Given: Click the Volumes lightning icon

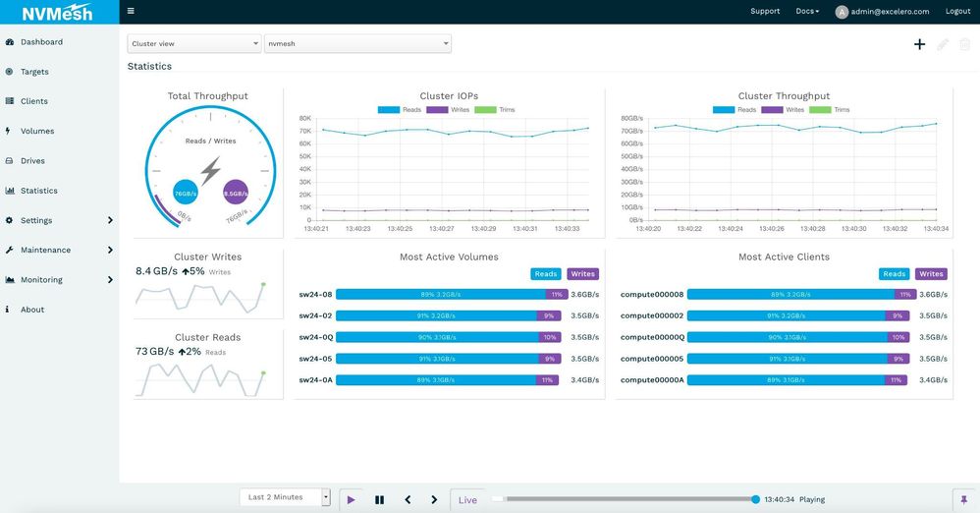Looking at the screenshot, I should pyautogui.click(x=8, y=131).
